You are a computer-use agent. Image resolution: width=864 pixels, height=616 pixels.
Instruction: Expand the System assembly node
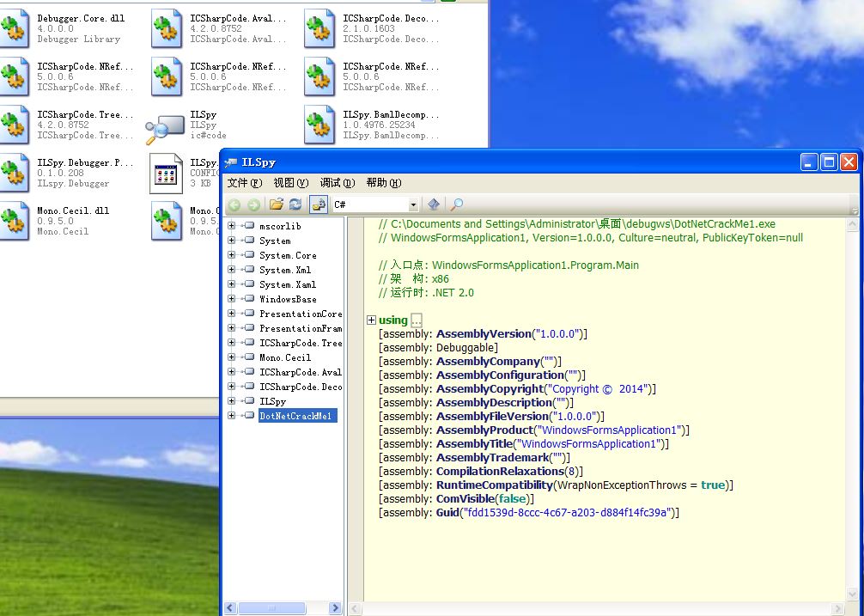(x=231, y=241)
